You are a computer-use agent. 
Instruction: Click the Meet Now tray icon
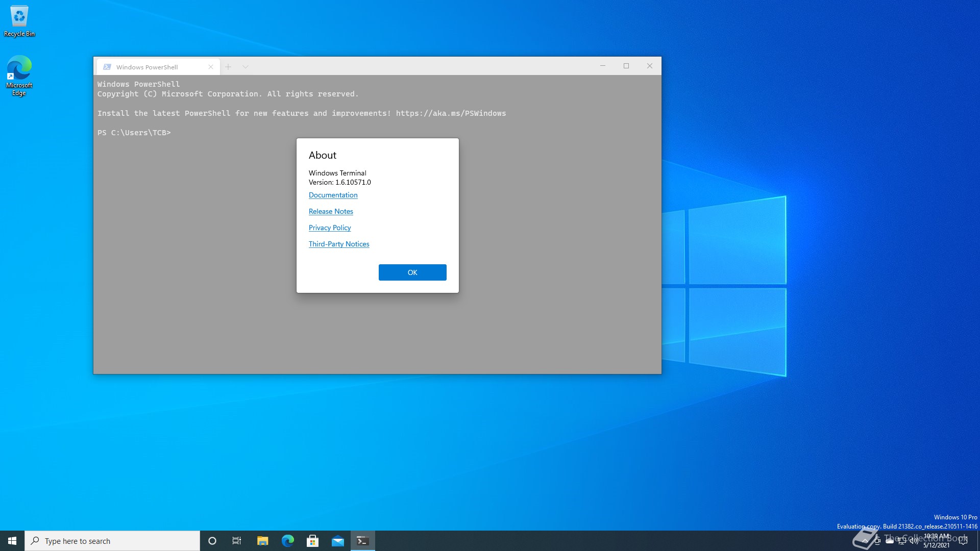click(x=877, y=541)
